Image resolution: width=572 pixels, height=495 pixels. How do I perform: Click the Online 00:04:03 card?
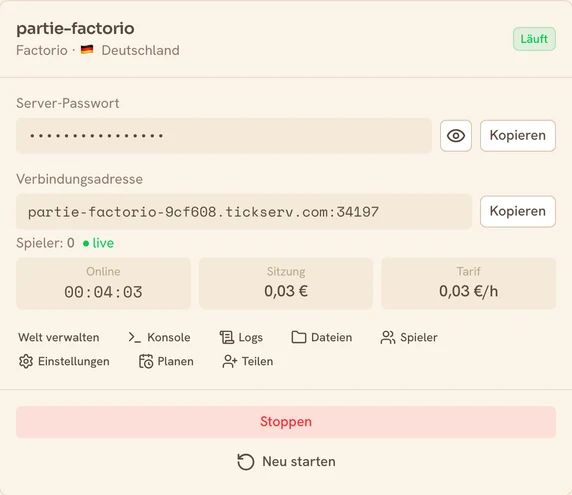point(103,283)
